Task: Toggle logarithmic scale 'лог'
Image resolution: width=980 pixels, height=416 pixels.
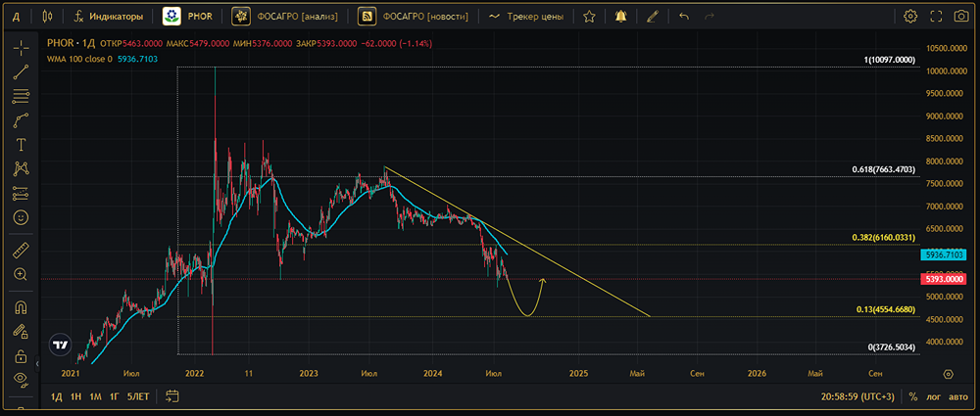Action: (x=933, y=396)
